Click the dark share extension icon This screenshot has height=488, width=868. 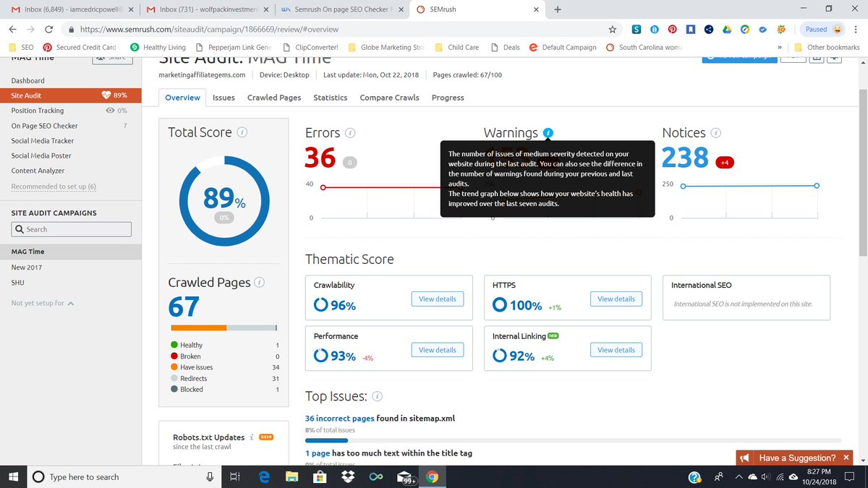click(709, 30)
